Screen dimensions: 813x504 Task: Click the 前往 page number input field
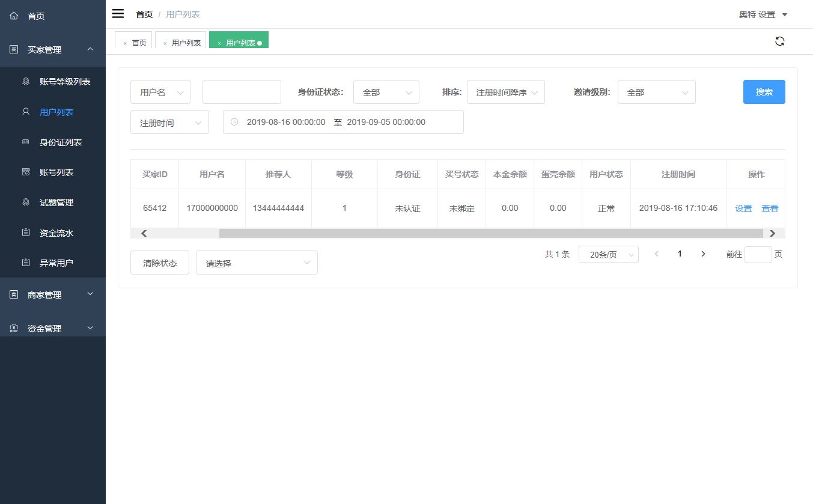[758, 255]
